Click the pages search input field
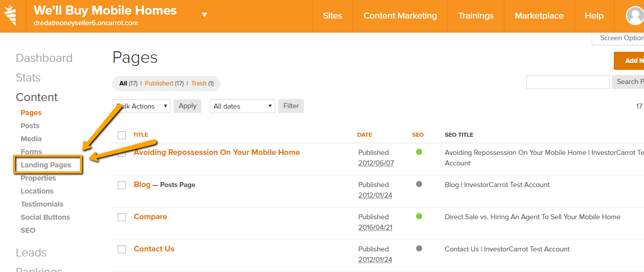Image resolution: width=644 pixels, height=272 pixels. click(x=568, y=82)
